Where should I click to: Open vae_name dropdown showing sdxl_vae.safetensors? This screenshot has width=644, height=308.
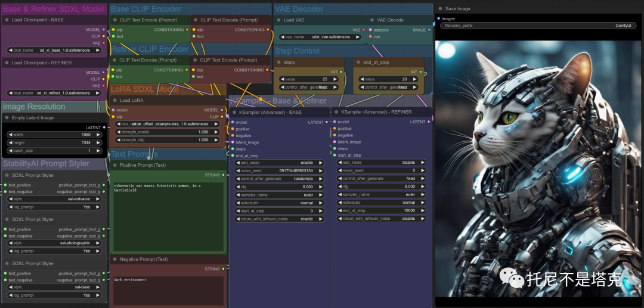tap(320, 37)
